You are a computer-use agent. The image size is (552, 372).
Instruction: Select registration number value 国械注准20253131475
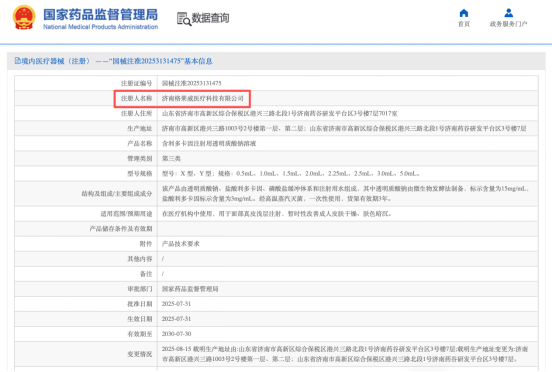192,83
